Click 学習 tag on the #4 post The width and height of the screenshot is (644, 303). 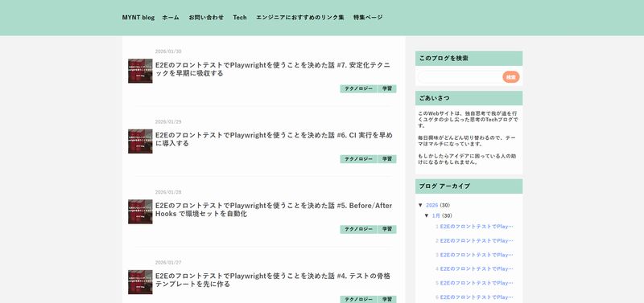(387, 300)
